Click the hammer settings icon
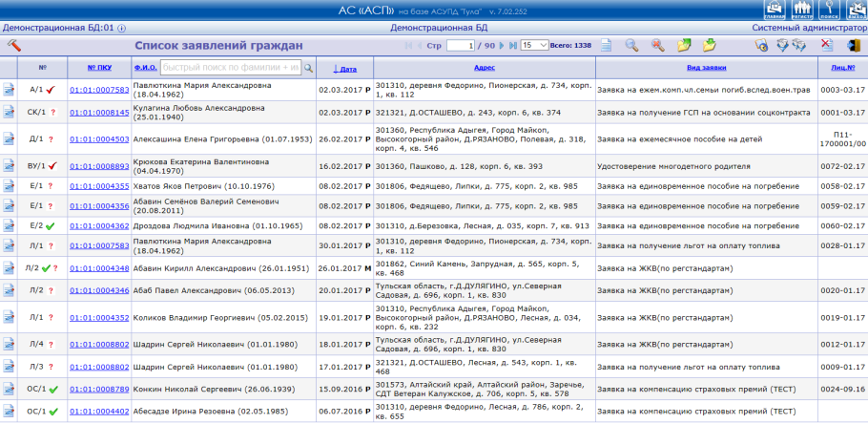Image resolution: width=868 pixels, height=424 pixels. (13, 45)
